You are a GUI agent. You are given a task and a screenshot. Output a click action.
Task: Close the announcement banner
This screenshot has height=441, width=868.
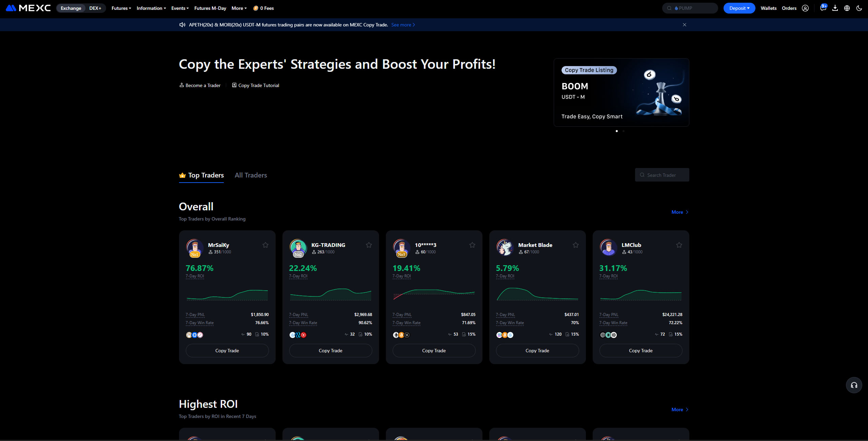pyautogui.click(x=685, y=25)
